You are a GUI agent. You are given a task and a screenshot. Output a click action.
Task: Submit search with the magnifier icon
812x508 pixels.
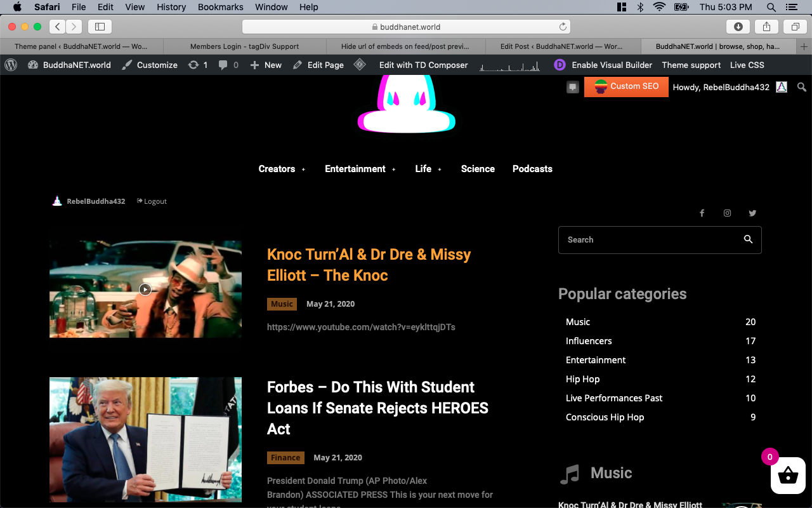[749, 239]
